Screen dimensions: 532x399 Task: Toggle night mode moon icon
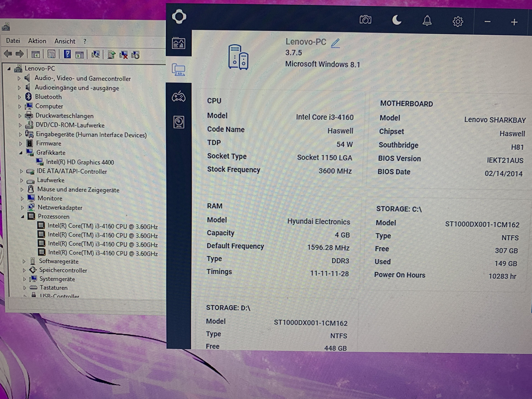click(x=396, y=20)
